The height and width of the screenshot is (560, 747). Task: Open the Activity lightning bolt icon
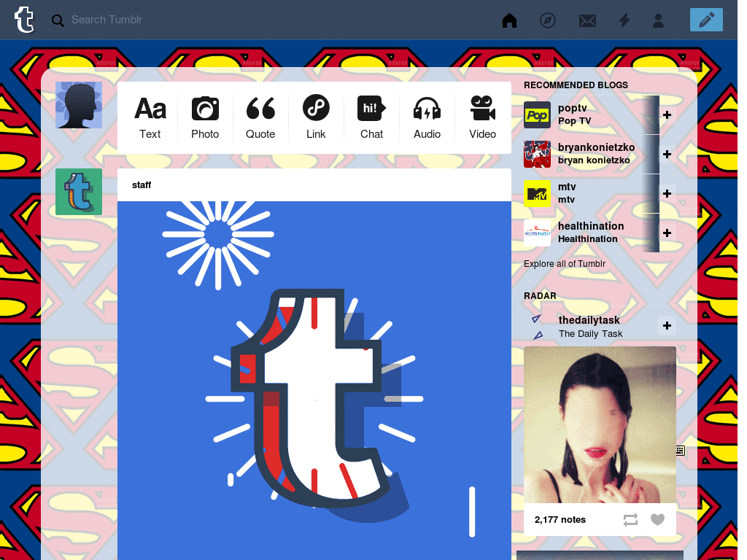coord(624,20)
